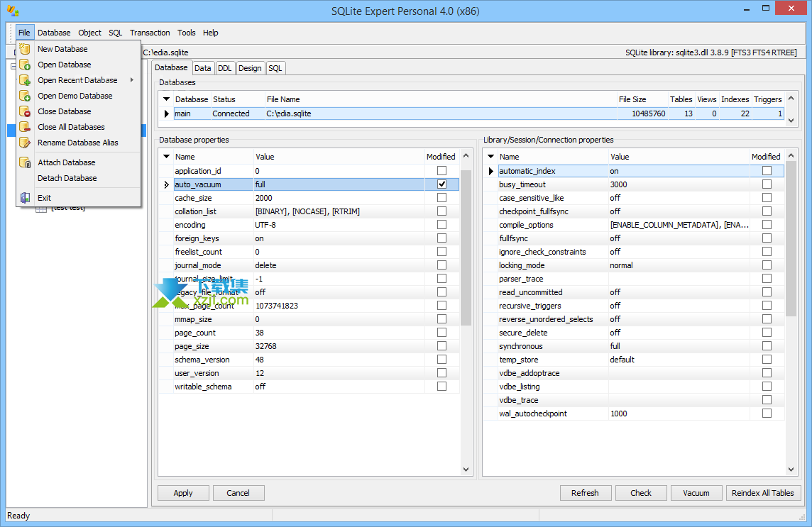Image resolution: width=812 pixels, height=527 pixels.
Task: Click up arrow of Databases grid scrollbar
Action: pos(791,98)
